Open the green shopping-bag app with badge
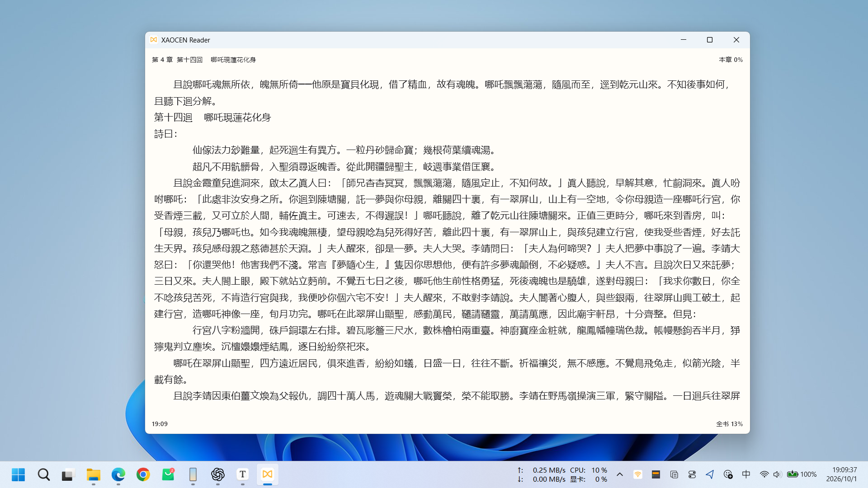Screen dimensions: 868x488 168,474
